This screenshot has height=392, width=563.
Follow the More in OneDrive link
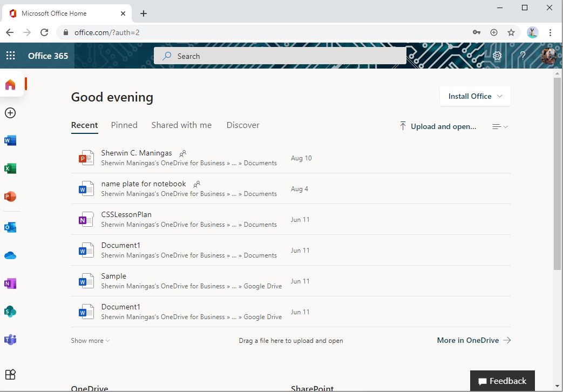473,340
